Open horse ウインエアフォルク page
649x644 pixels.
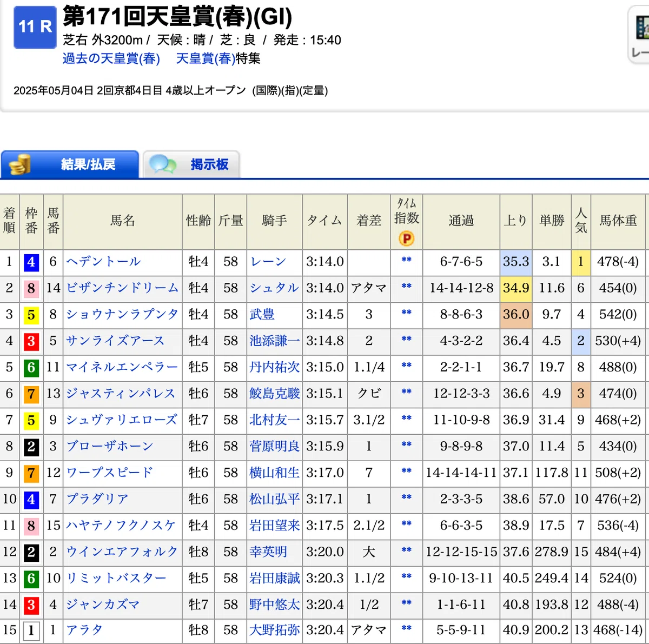122,552
